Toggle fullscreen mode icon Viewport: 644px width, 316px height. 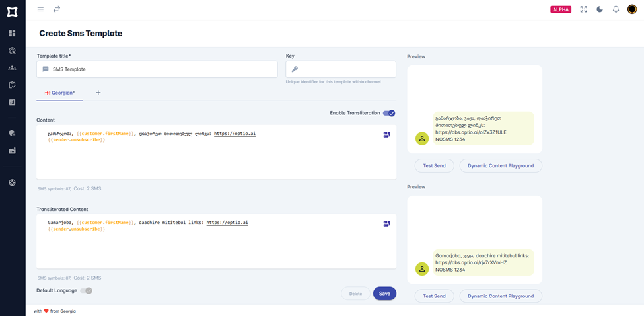tap(583, 9)
